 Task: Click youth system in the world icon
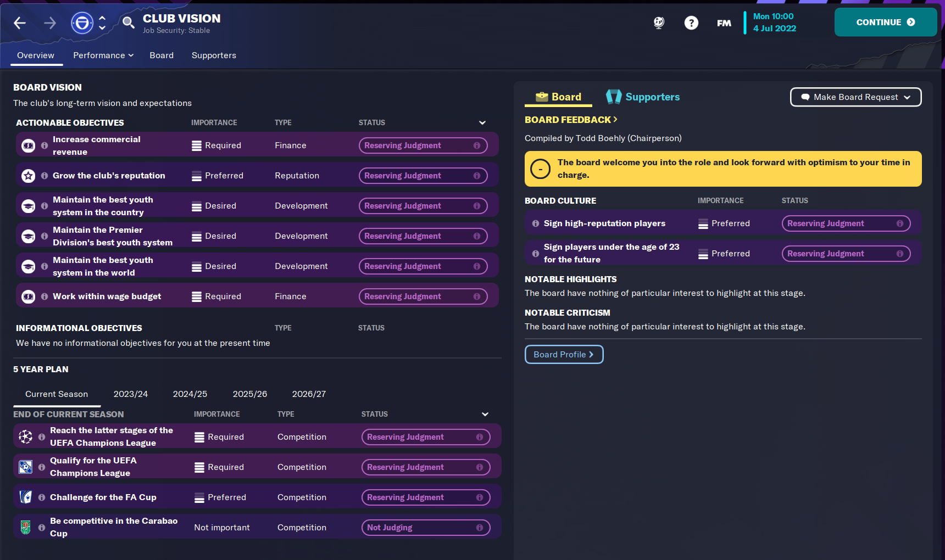[28, 266]
